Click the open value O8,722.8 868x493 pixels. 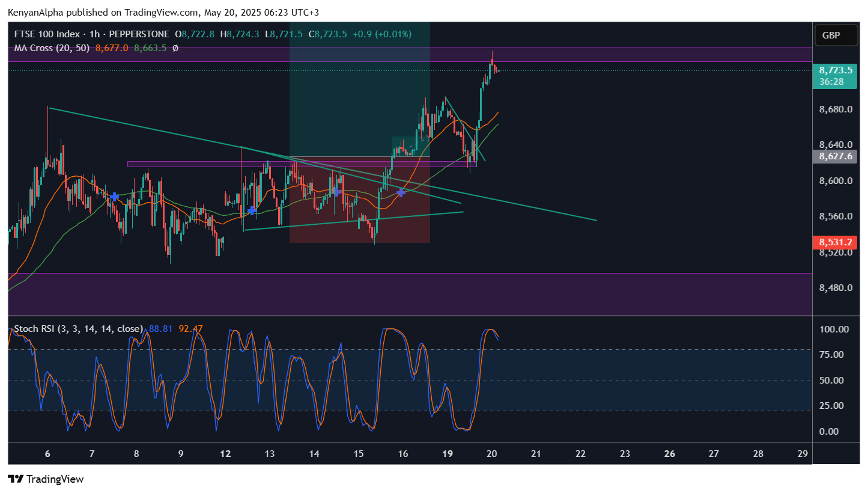(196, 34)
